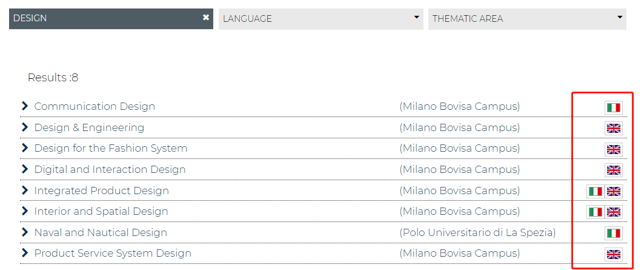This screenshot has width=644, height=270.
Task: Click the DESIGN filter box
Action: point(103,18)
